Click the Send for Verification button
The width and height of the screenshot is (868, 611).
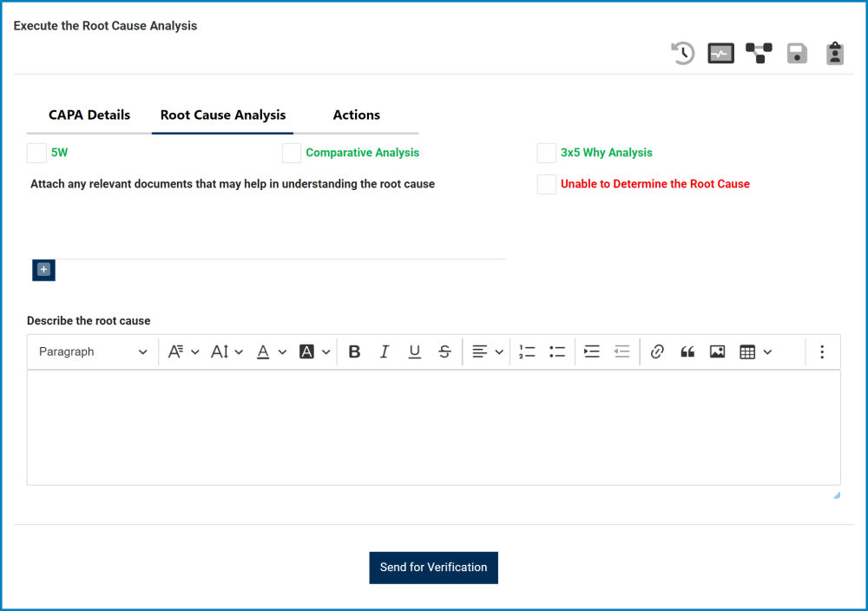433,567
